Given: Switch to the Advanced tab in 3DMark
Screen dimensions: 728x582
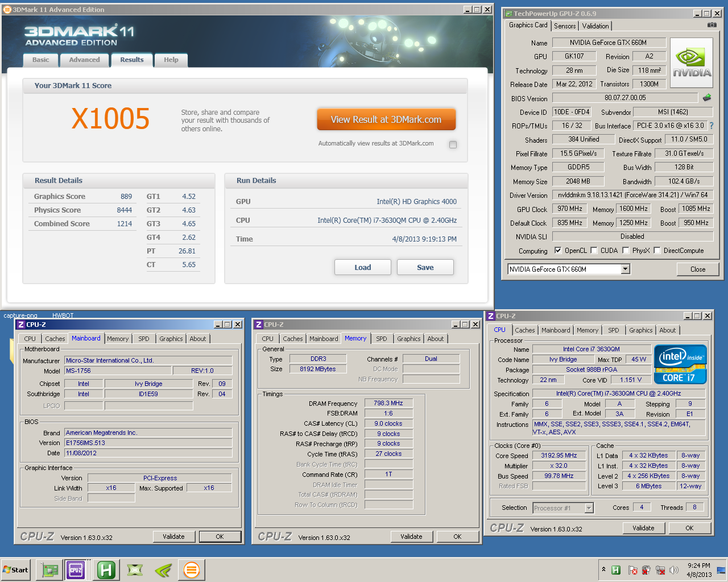Looking at the screenshot, I should 84,60.
